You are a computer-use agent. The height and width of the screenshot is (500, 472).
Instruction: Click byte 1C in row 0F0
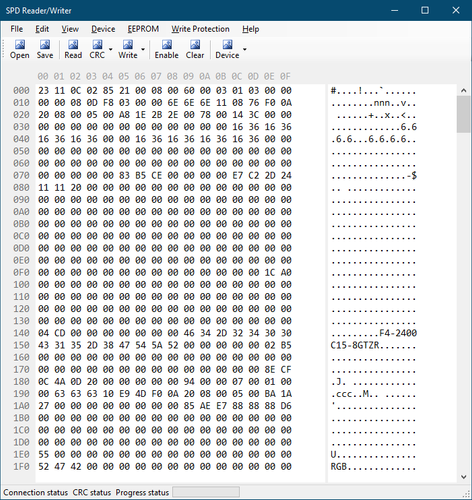point(270,272)
